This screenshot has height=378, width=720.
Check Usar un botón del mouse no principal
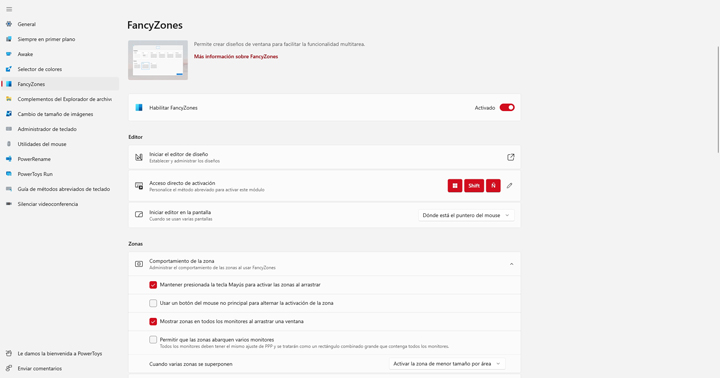click(153, 303)
